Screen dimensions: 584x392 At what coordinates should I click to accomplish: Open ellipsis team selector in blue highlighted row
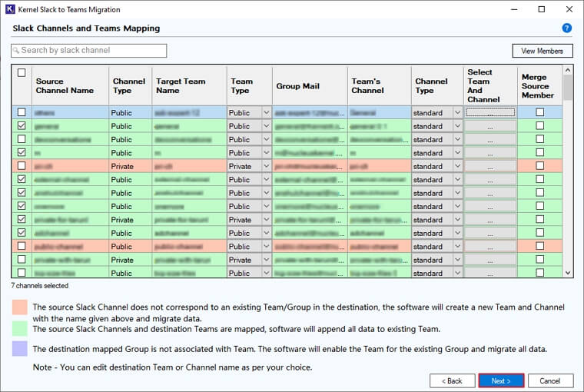(490, 112)
